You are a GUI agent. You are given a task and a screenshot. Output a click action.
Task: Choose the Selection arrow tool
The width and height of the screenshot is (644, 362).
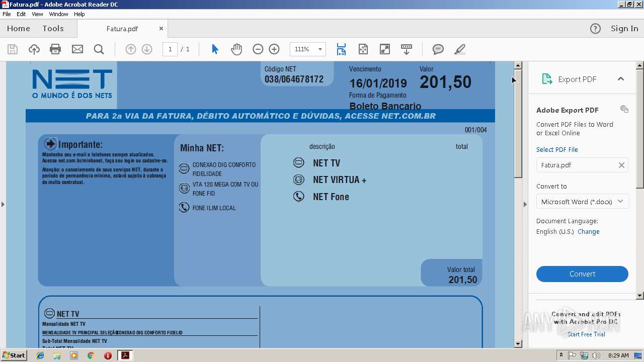click(215, 49)
